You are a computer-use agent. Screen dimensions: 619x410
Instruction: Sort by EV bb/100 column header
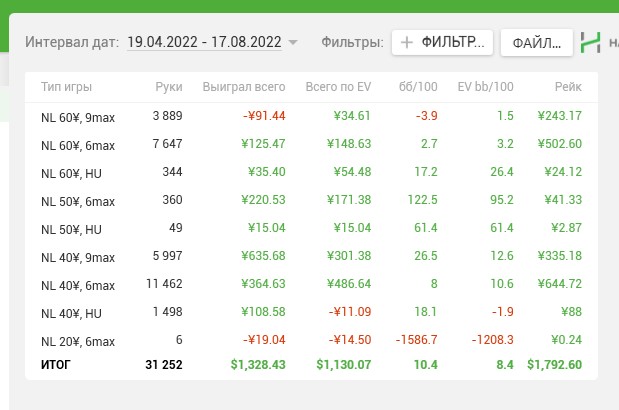[x=485, y=87]
